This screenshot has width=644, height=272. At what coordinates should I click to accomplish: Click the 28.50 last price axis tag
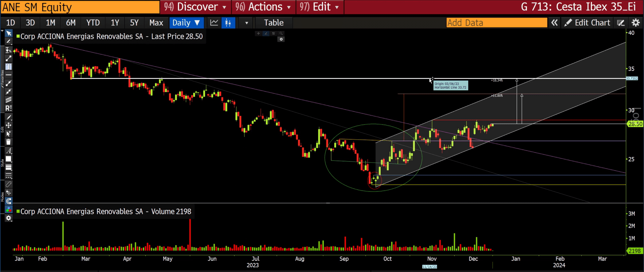(635, 124)
